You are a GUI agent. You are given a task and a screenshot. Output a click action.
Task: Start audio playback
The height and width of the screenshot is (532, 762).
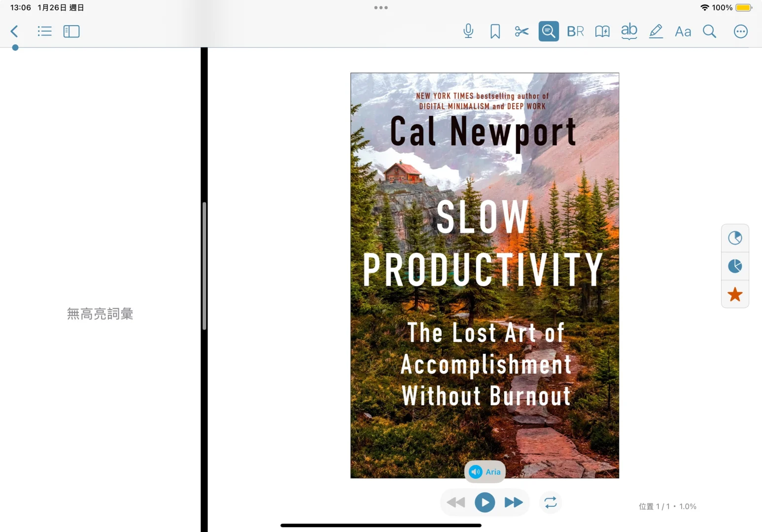pyautogui.click(x=485, y=502)
